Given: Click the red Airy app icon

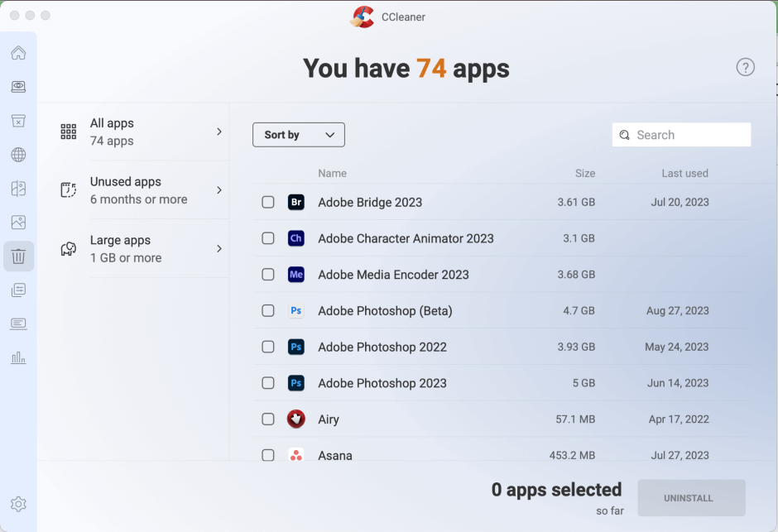Looking at the screenshot, I should coord(296,419).
